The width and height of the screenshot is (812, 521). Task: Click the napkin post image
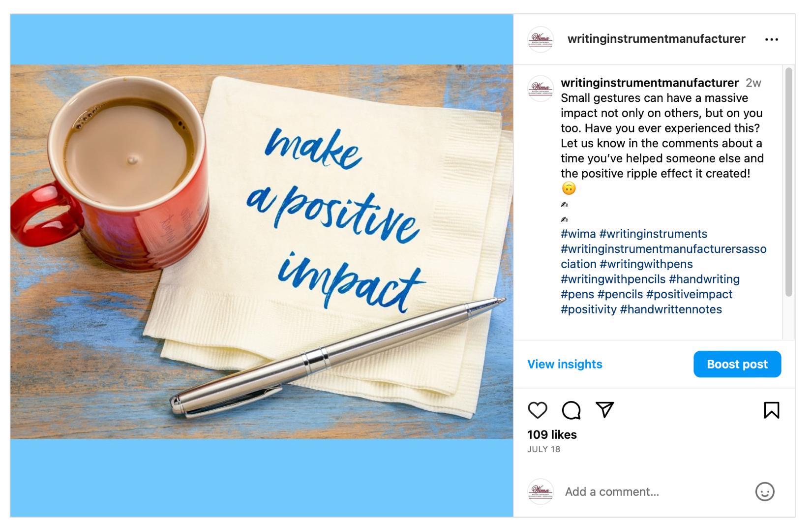262,252
